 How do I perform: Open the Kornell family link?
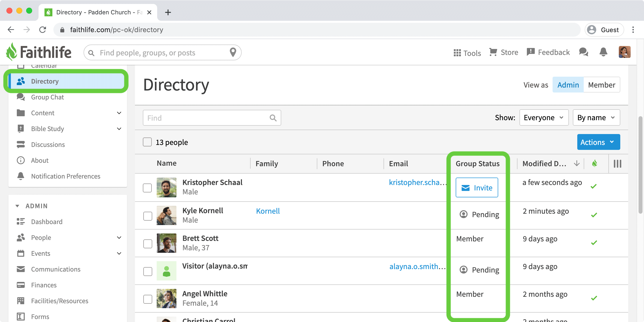coord(268,211)
